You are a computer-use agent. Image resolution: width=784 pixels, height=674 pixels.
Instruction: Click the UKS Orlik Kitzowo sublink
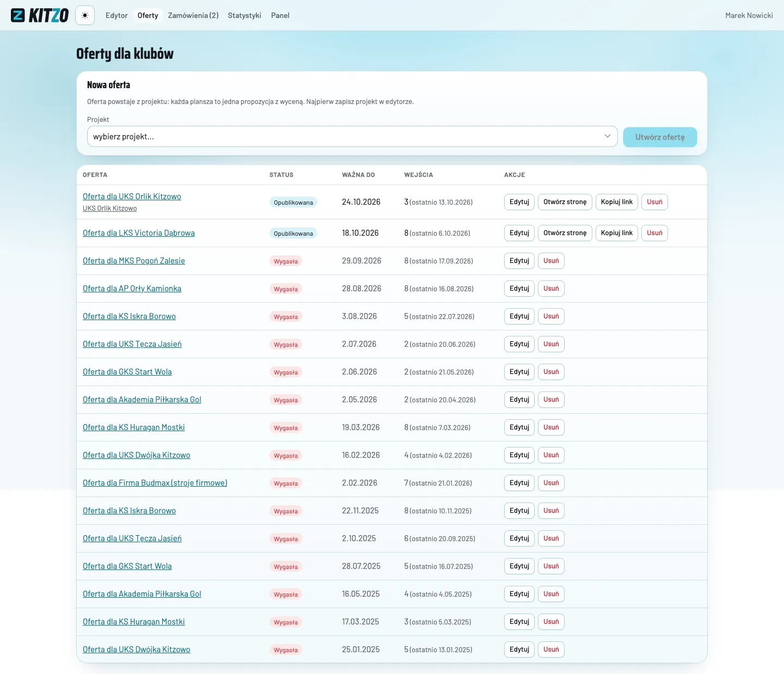point(109,209)
